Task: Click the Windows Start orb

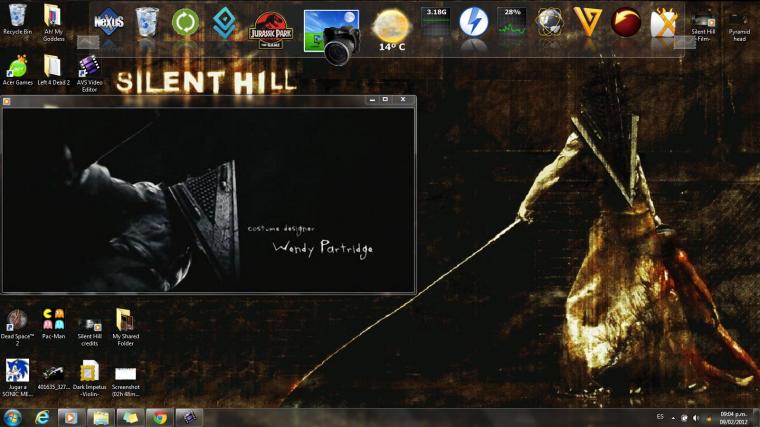Action: (x=13, y=417)
